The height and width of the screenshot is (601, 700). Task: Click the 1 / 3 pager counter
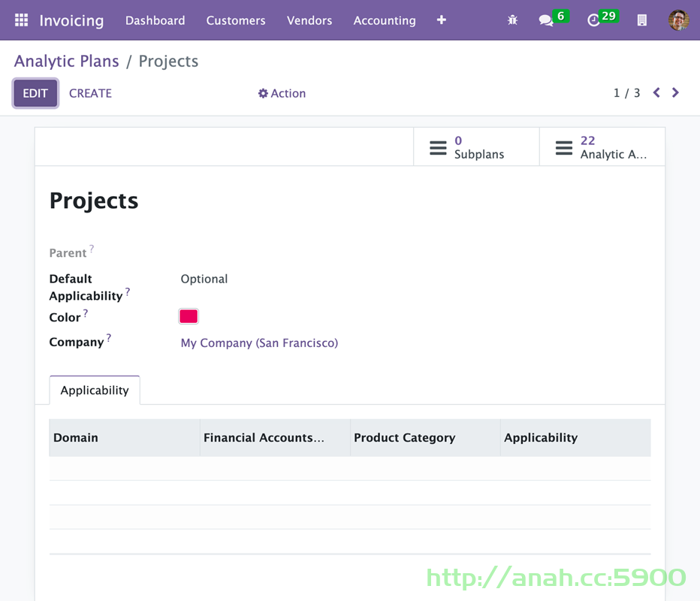[x=626, y=93]
